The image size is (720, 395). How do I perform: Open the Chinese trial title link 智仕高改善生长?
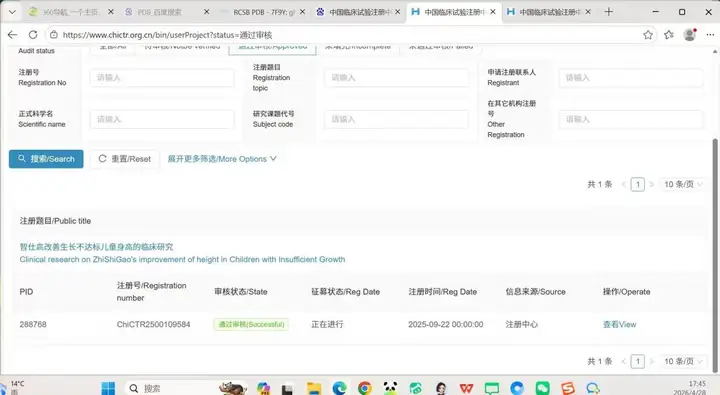point(96,247)
